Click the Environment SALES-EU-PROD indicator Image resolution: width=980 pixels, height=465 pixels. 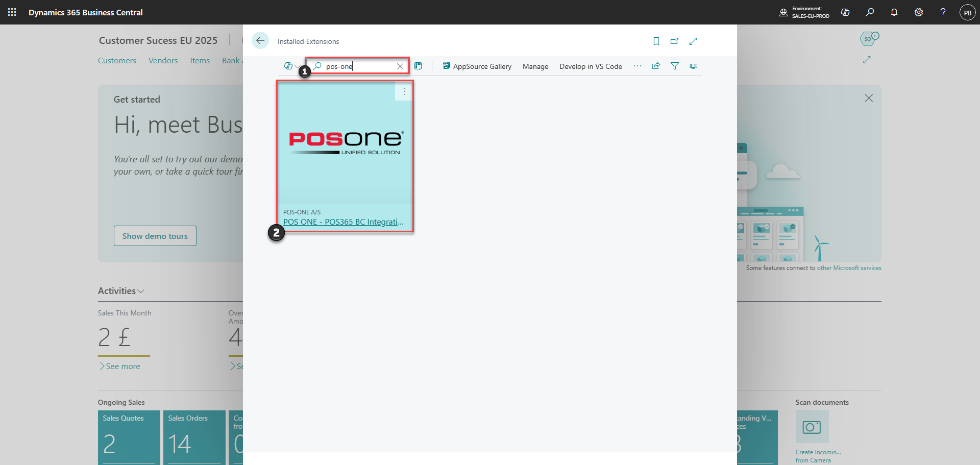(x=804, y=12)
